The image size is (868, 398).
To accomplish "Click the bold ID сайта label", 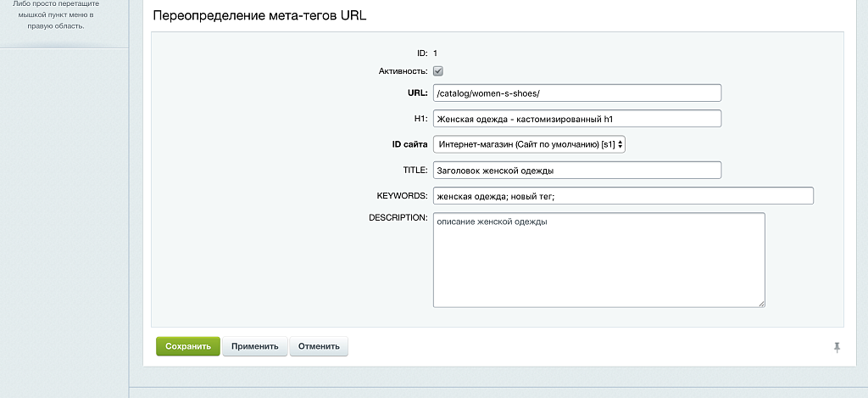I will point(409,144).
